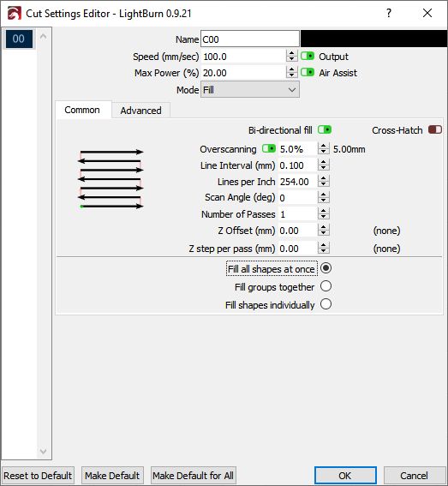Increase Line Interval with the up arrow
This screenshot has width=448, height=486.
(x=324, y=162)
